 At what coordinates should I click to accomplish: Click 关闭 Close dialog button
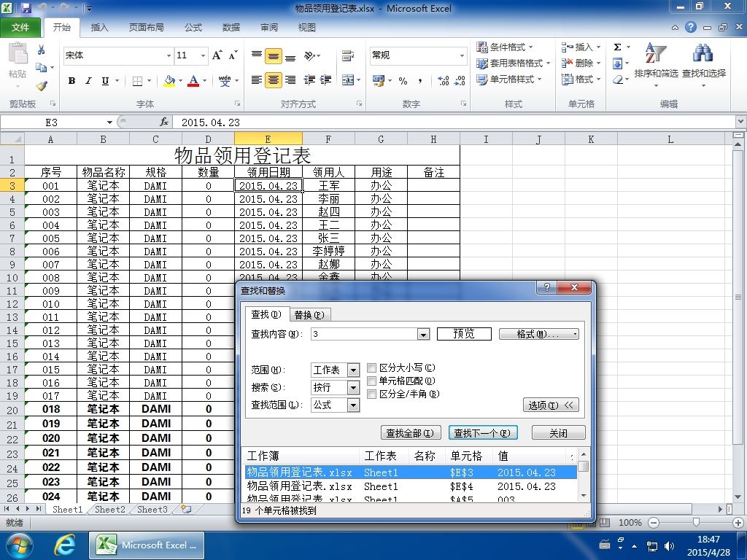tap(558, 433)
